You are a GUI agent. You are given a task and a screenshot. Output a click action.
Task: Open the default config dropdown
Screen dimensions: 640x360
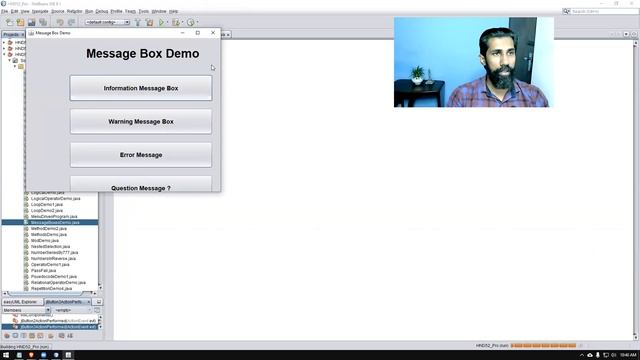tap(107, 22)
